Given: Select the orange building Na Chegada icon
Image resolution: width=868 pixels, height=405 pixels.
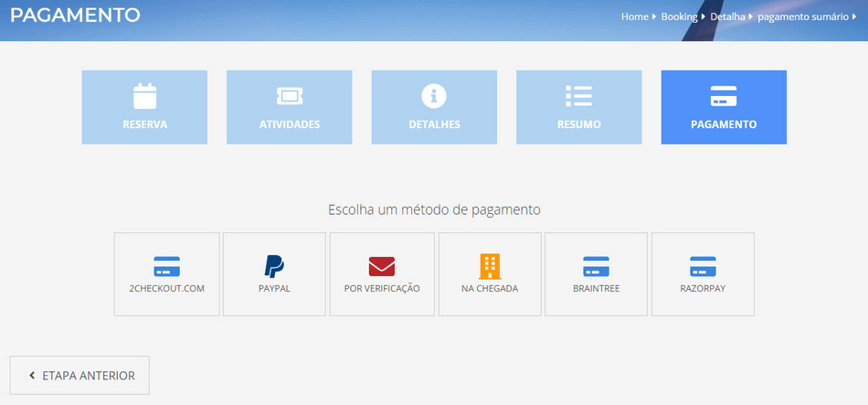Looking at the screenshot, I should [490, 266].
